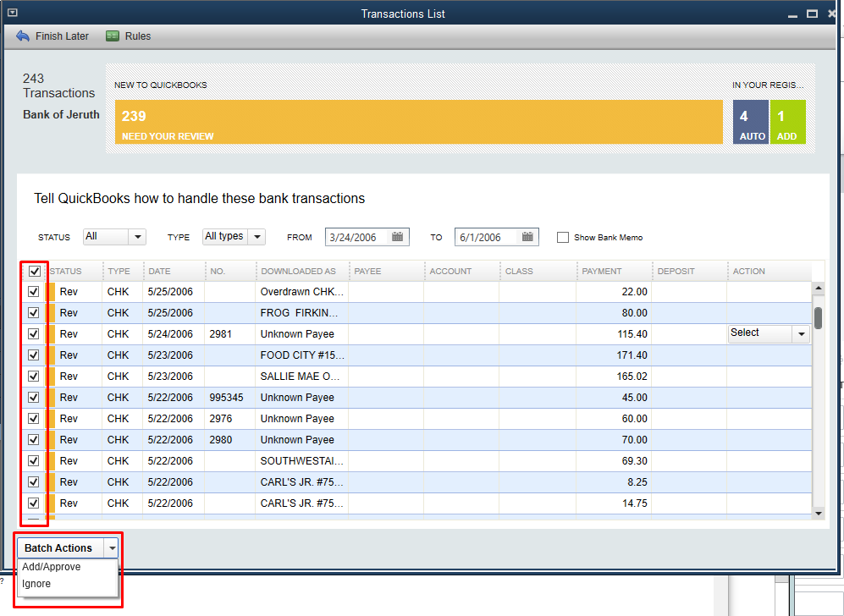The width and height of the screenshot is (844, 616).
Task: Click the Bank of Jeruth label
Action: point(61,114)
